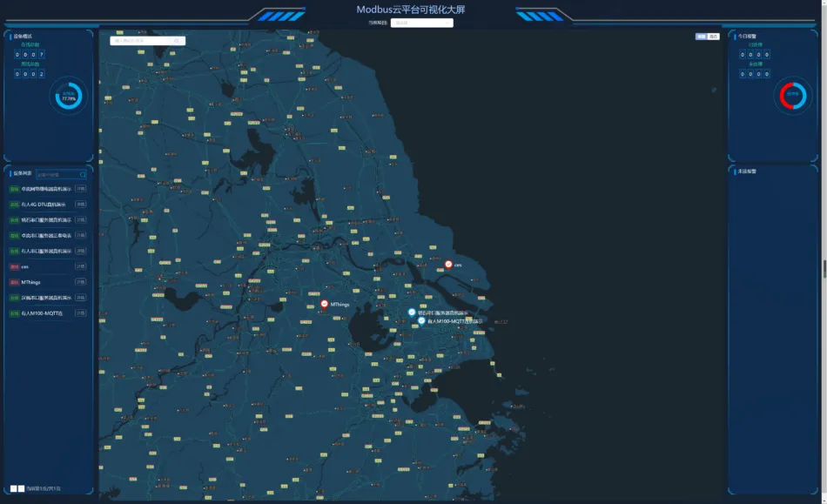Viewport: 827px width, 504px height.
Task: Switch map to standard 地图 view
Action: click(x=701, y=37)
